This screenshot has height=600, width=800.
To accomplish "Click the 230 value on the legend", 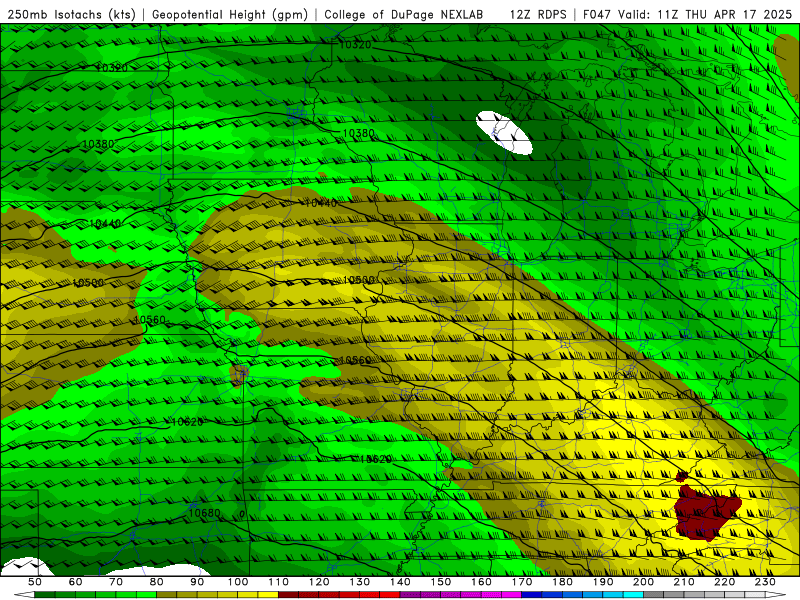I will tap(765, 582).
